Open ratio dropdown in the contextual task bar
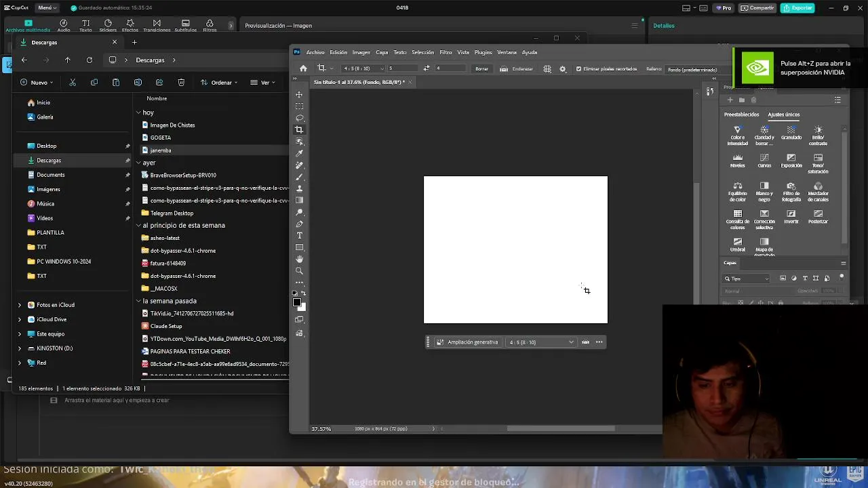The image size is (868, 488). point(541,342)
